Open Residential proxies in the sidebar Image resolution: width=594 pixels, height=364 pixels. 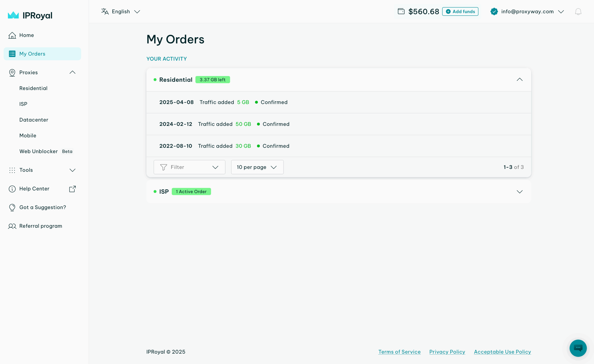[x=33, y=88]
